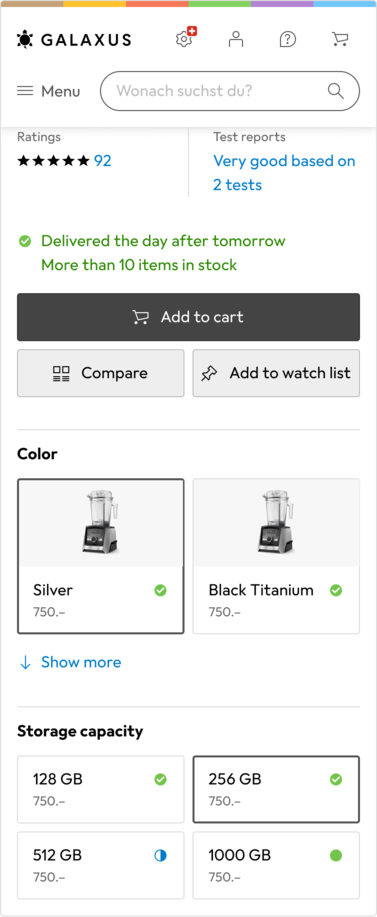Select the 512 GB storage option
377x917 pixels.
click(x=101, y=866)
